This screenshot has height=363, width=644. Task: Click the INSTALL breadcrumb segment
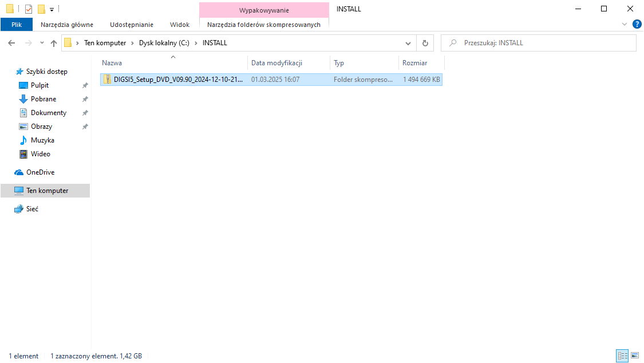[x=215, y=43]
